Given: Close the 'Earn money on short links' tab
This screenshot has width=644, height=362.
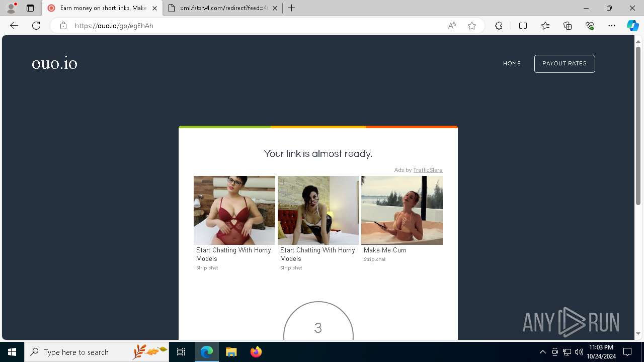Looking at the screenshot, I should [154, 8].
